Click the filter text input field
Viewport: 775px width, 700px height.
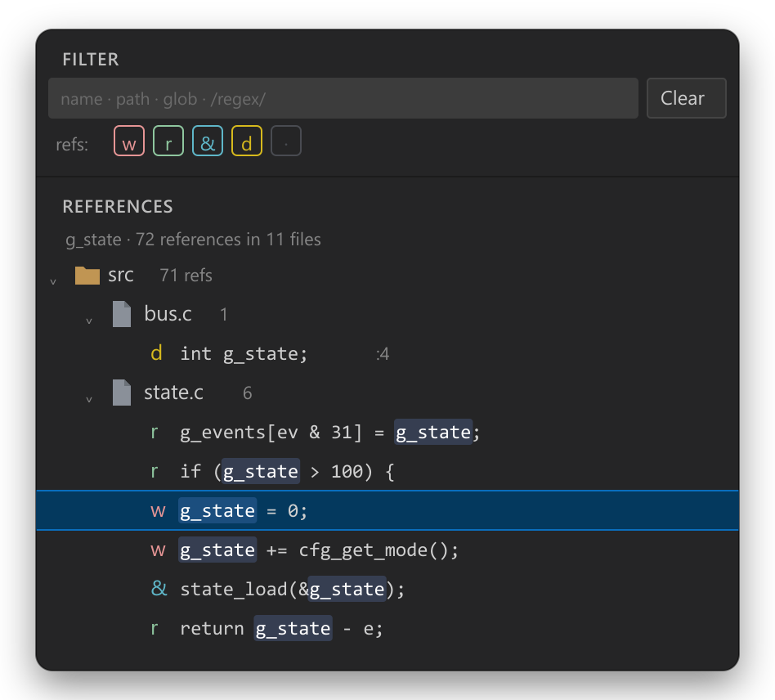[343, 98]
